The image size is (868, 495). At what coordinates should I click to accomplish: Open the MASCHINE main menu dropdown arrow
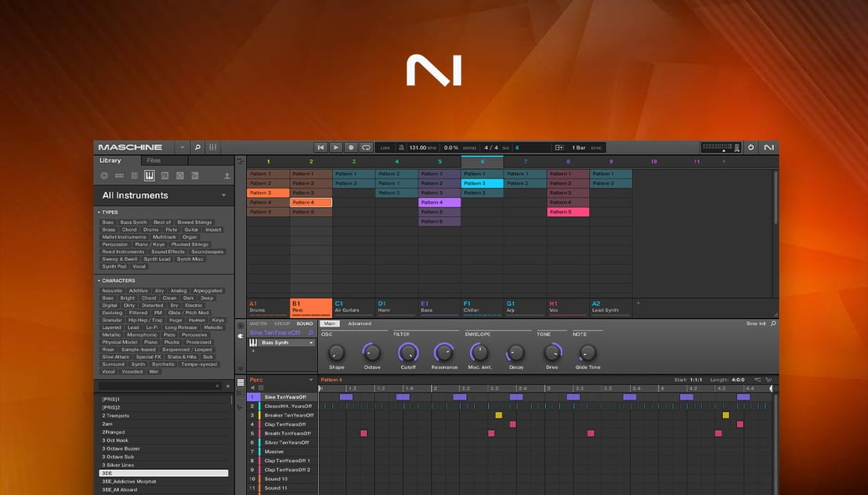click(182, 147)
